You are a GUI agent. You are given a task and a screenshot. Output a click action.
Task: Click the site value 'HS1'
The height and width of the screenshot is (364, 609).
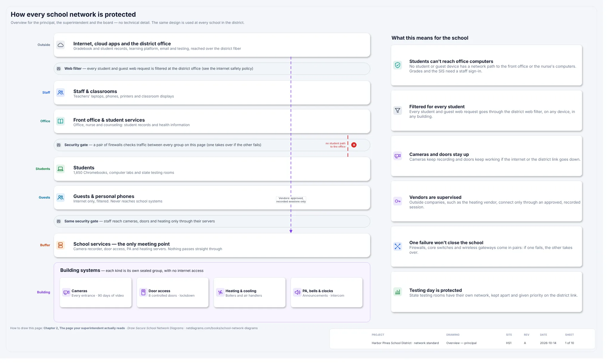(x=509, y=343)
